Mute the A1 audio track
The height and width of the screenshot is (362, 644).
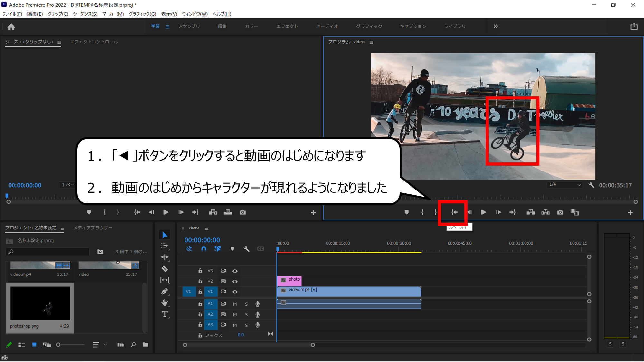click(x=235, y=304)
